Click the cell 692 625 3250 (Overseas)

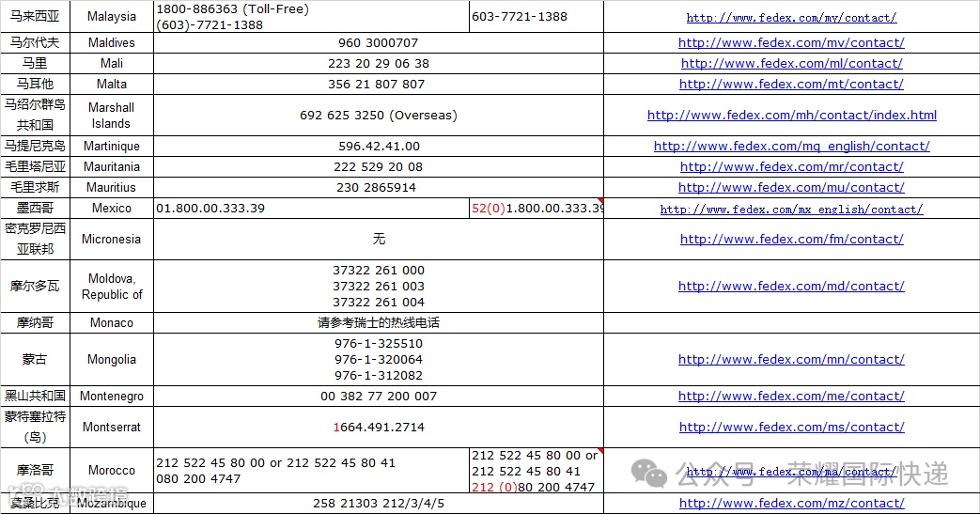tap(378, 115)
